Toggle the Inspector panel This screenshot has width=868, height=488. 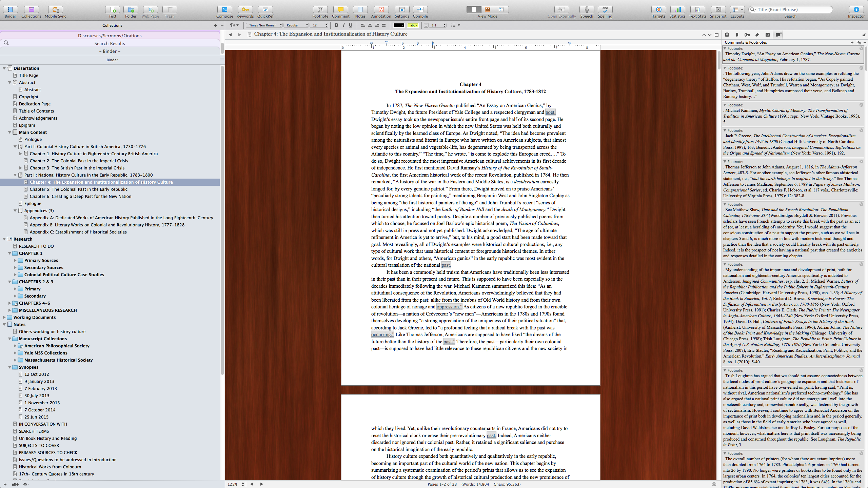pos(856,9)
